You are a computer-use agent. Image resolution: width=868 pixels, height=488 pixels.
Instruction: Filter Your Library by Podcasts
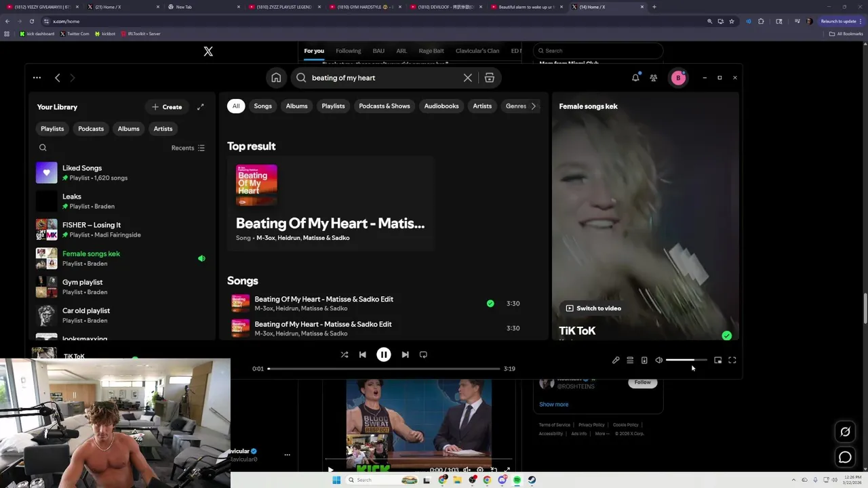click(x=91, y=129)
